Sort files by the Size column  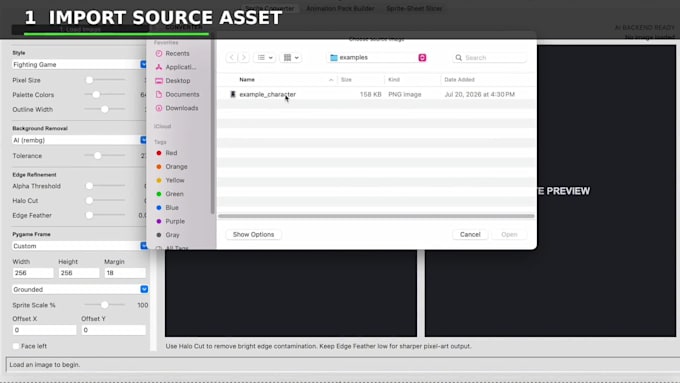point(346,79)
